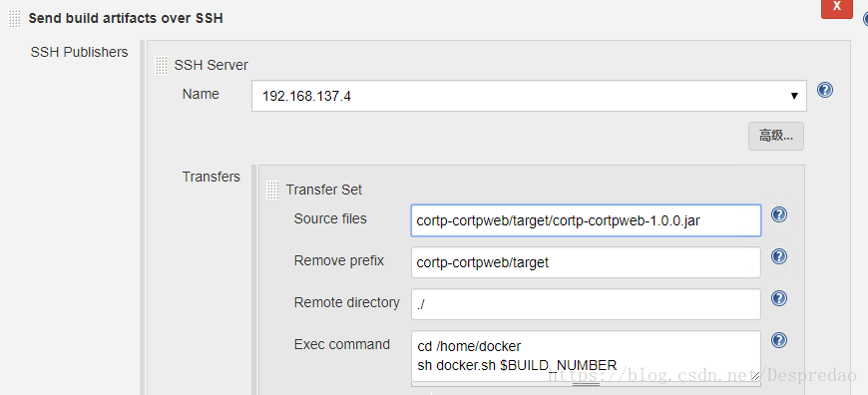Focus the Source files input field
The width and height of the screenshot is (868, 395).
click(x=586, y=220)
